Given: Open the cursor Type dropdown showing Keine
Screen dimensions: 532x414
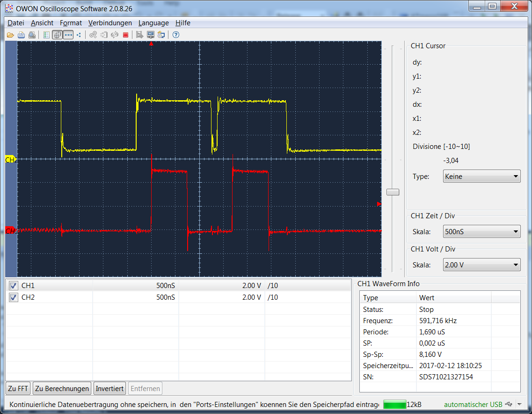Looking at the screenshot, I should [481, 176].
